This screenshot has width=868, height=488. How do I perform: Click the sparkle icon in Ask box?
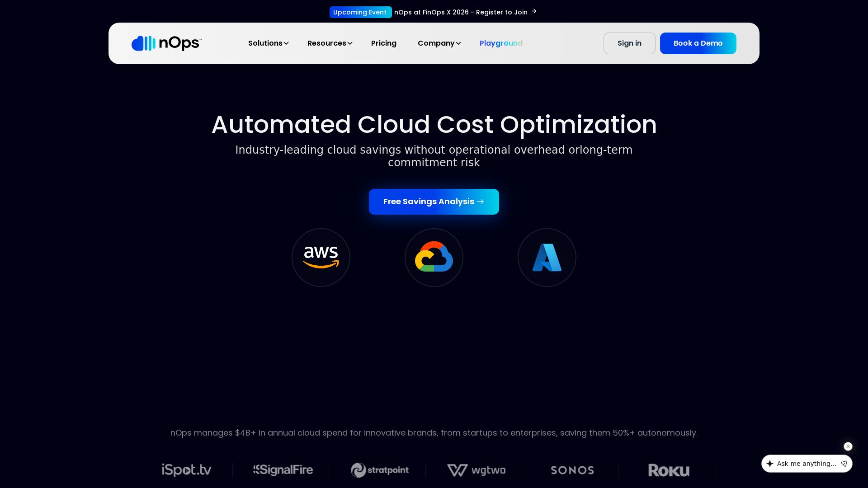[x=770, y=464]
